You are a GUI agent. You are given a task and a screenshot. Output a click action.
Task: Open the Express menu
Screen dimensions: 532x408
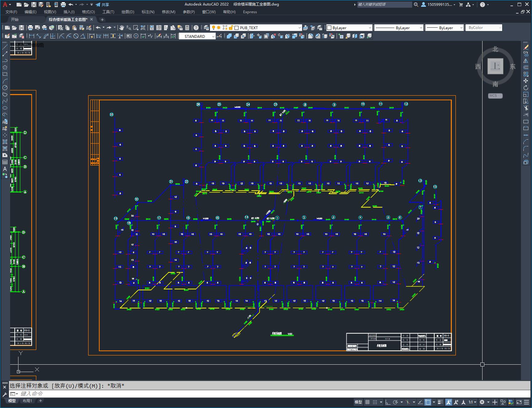click(x=250, y=12)
